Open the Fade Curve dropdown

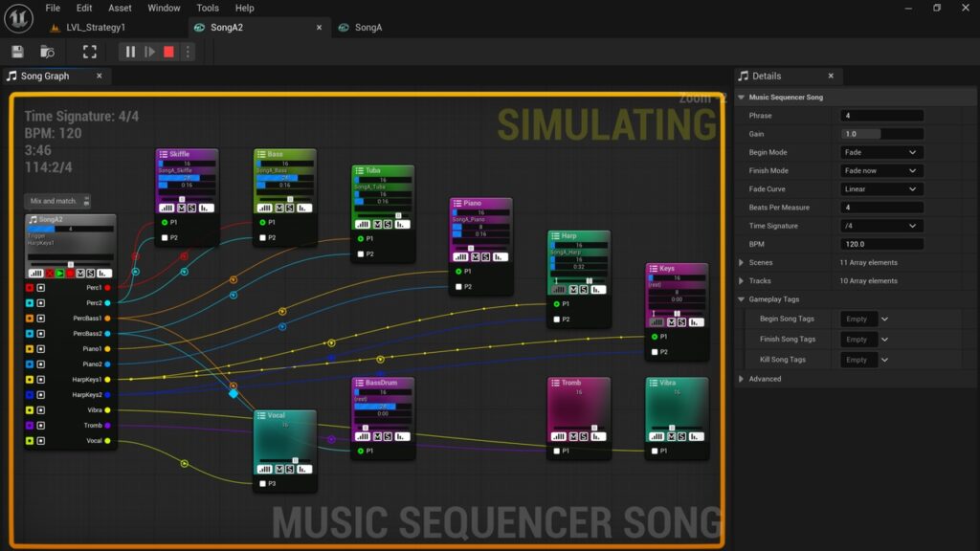pos(881,188)
